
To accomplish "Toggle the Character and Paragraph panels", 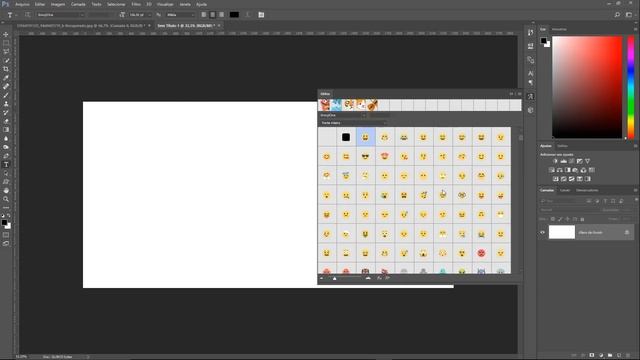I will click(261, 15).
